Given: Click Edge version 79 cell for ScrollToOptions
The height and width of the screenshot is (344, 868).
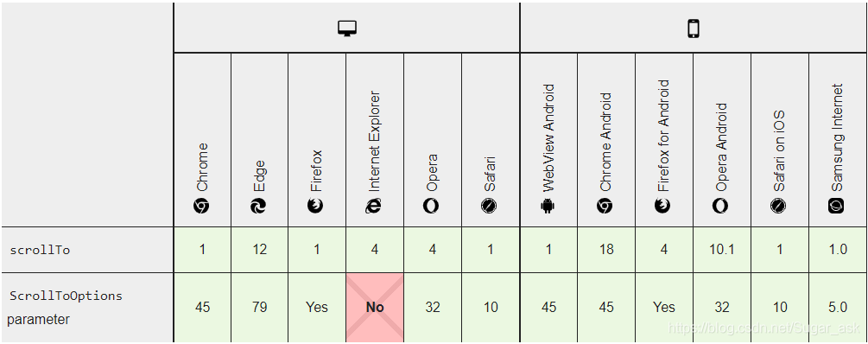Looking at the screenshot, I should [260, 307].
